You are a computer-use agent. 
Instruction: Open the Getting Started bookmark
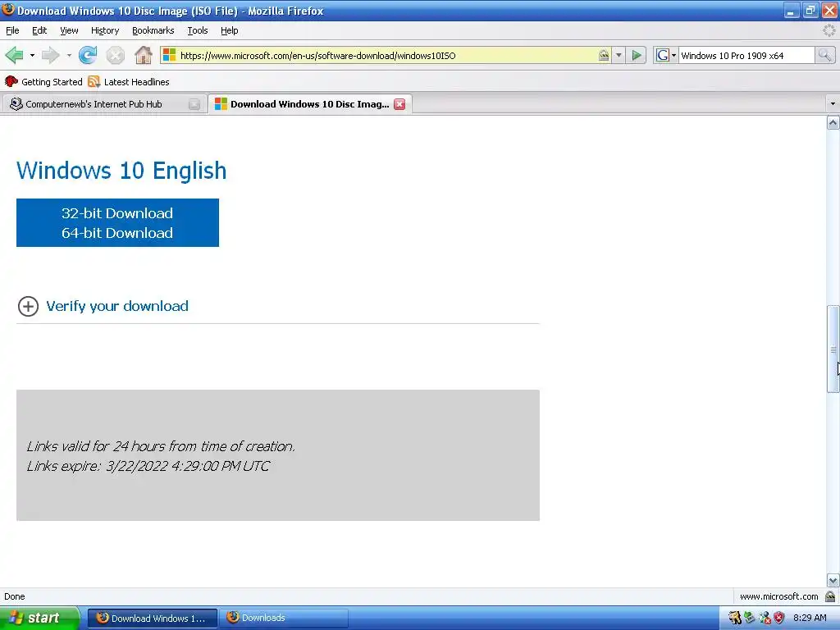(x=43, y=82)
